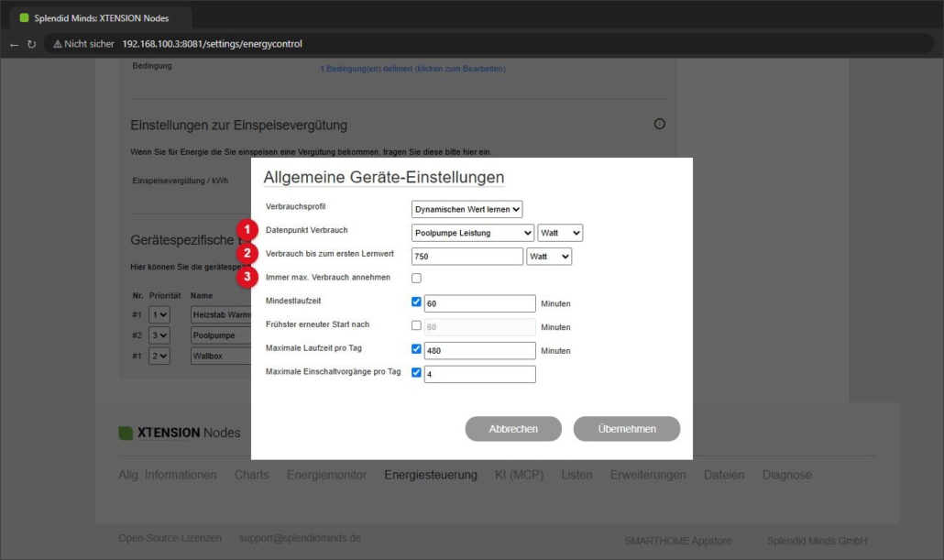Click '1 Bedingung(en) definiert' link

coord(412,69)
